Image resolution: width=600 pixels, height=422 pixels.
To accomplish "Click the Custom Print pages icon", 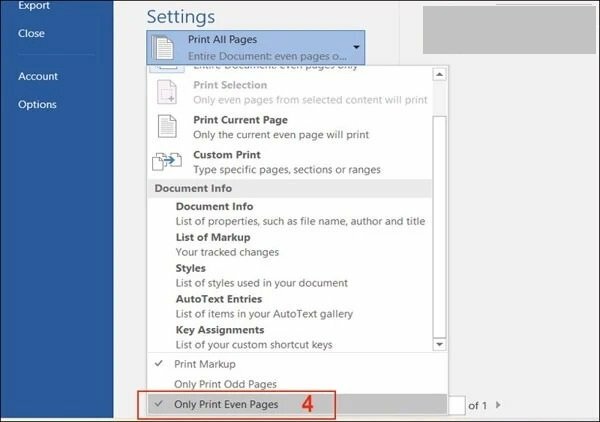I will [x=165, y=161].
